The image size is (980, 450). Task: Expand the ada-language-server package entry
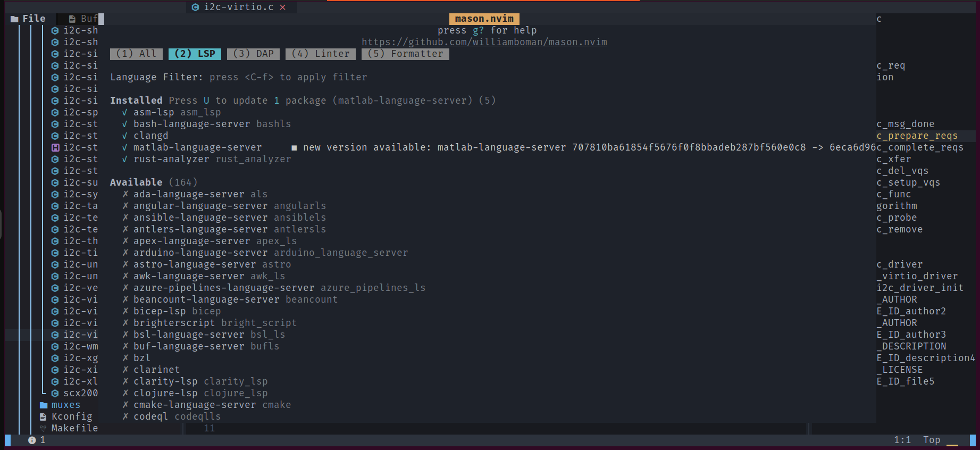click(x=189, y=194)
